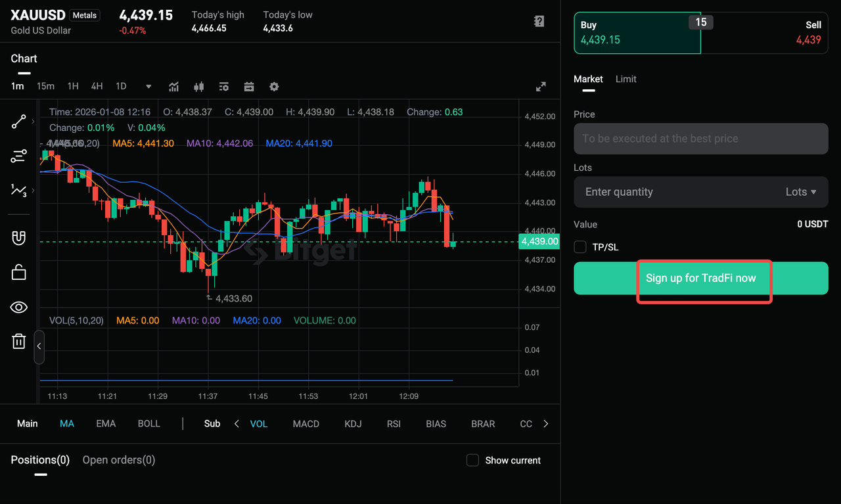Collapse the left toolbar with the chevron
841x504 pixels.
pyautogui.click(x=39, y=347)
